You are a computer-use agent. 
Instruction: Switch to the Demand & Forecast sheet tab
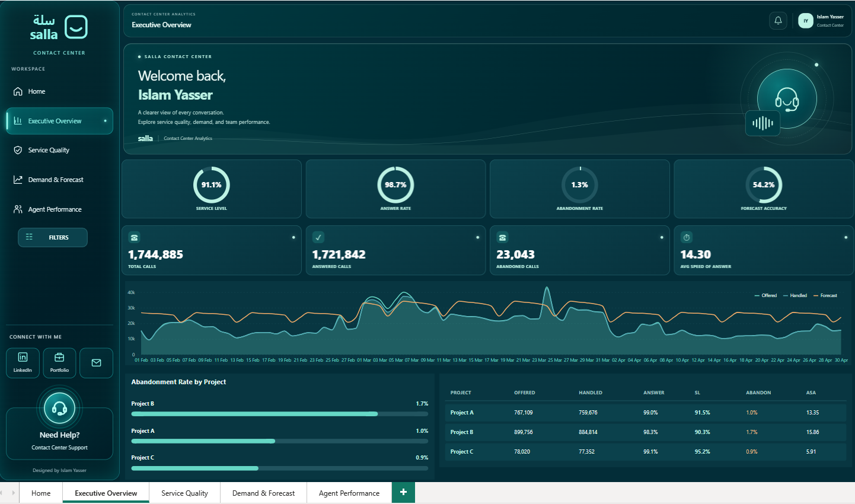coord(263,493)
